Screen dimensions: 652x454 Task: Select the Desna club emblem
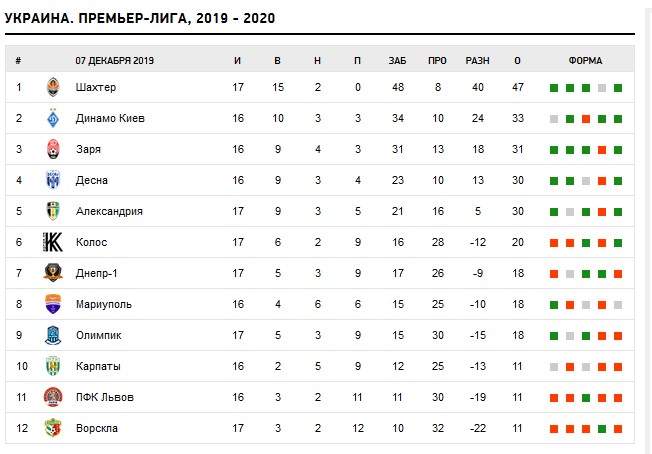tap(53, 180)
